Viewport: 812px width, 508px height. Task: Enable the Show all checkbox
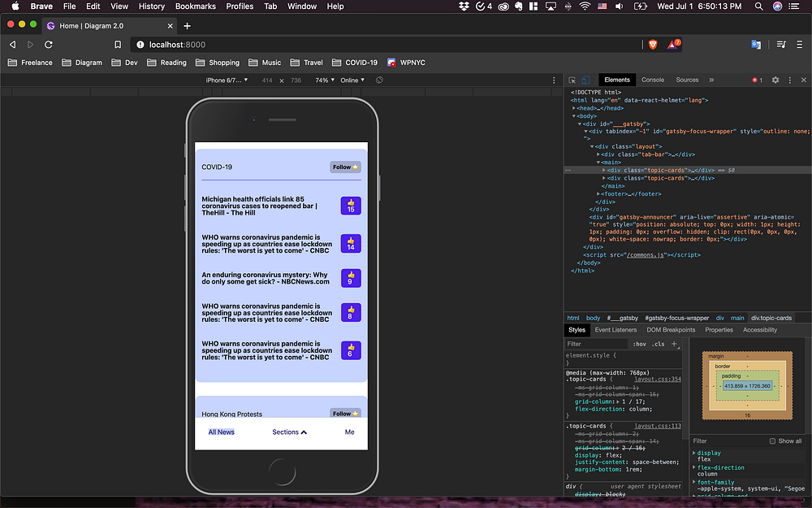coord(772,441)
